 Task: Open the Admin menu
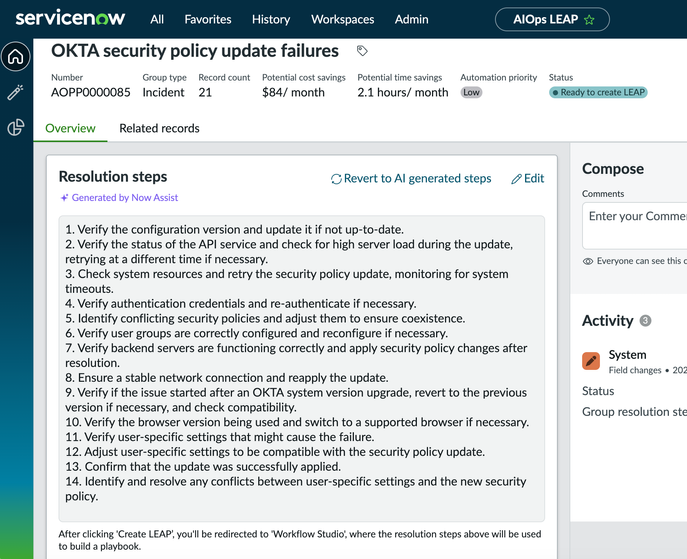coord(411,19)
